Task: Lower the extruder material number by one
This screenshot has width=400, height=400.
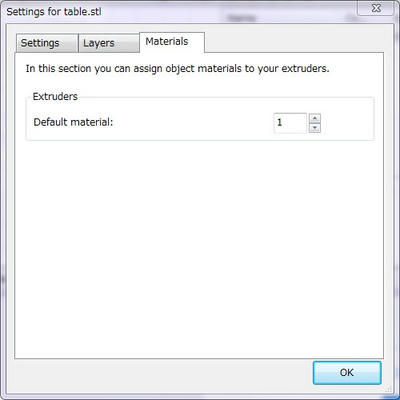Action: point(315,128)
